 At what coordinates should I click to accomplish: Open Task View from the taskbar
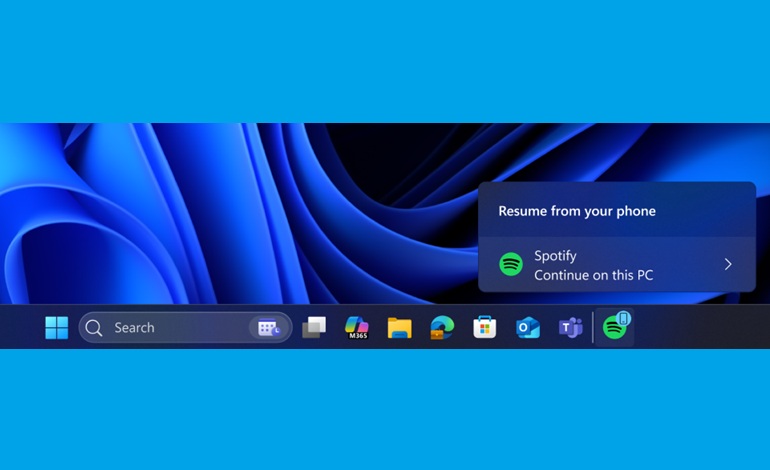(x=314, y=327)
